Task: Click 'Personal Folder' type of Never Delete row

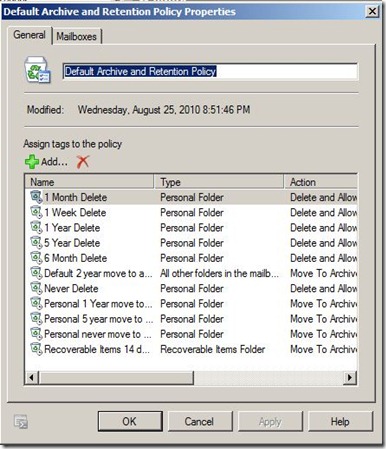Action: coord(192,288)
